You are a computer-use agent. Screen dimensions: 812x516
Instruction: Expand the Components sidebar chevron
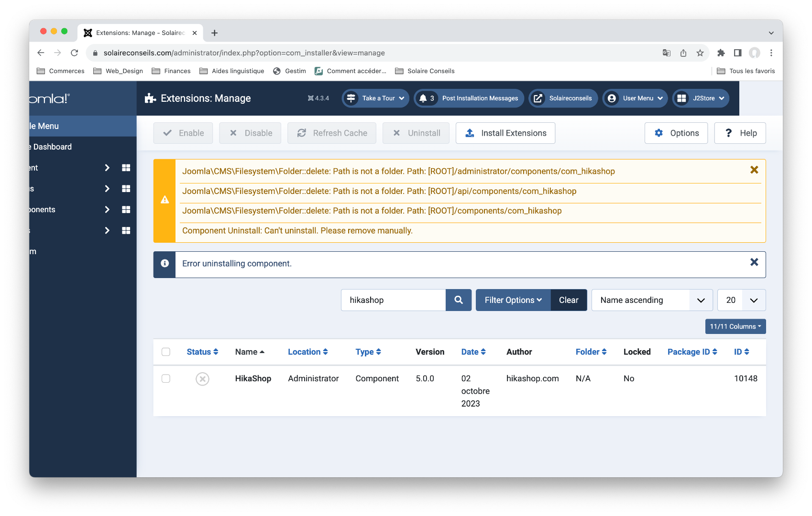pyautogui.click(x=107, y=210)
